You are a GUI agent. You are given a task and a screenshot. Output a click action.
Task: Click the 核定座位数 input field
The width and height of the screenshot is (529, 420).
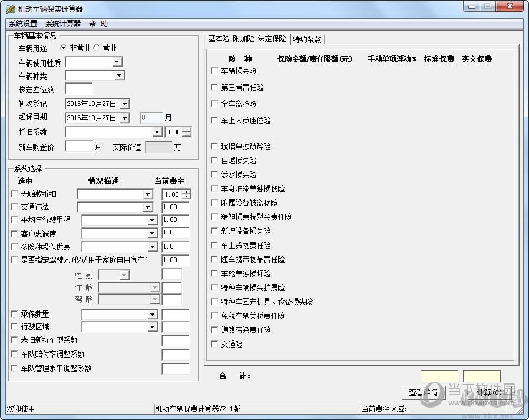pos(78,89)
